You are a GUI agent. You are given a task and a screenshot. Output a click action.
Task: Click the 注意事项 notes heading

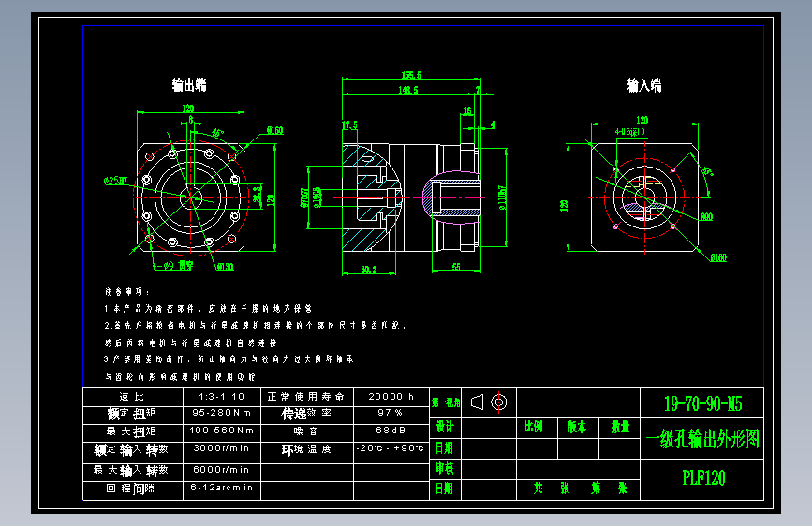pyautogui.click(x=126, y=292)
